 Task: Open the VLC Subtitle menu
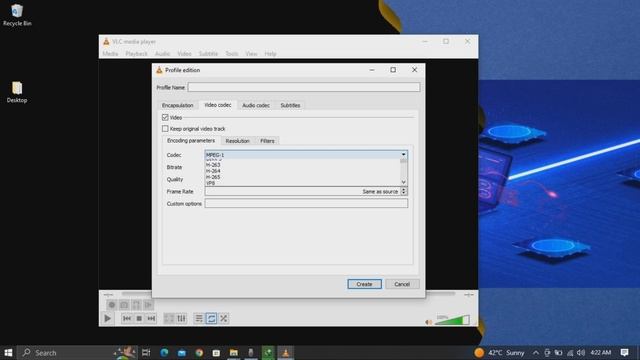[x=208, y=53]
